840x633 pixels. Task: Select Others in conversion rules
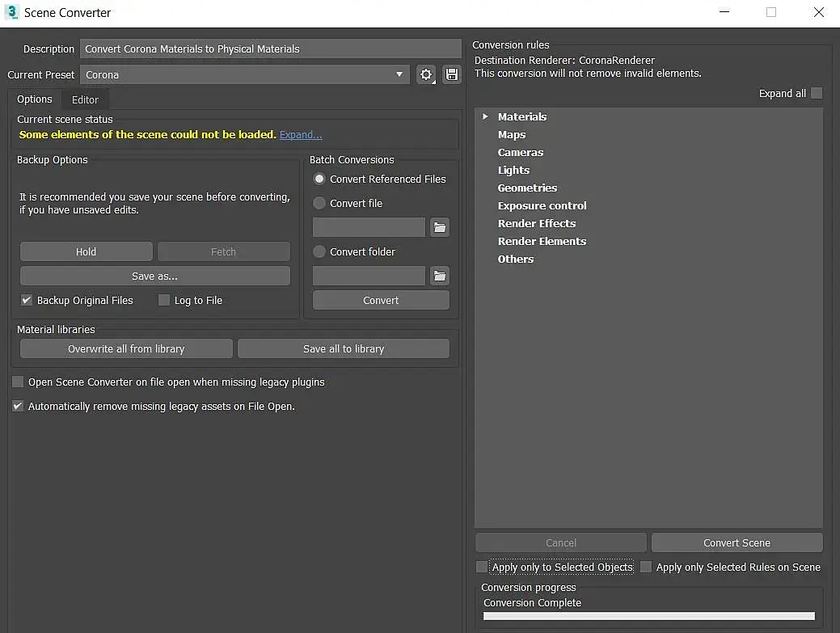516,260
